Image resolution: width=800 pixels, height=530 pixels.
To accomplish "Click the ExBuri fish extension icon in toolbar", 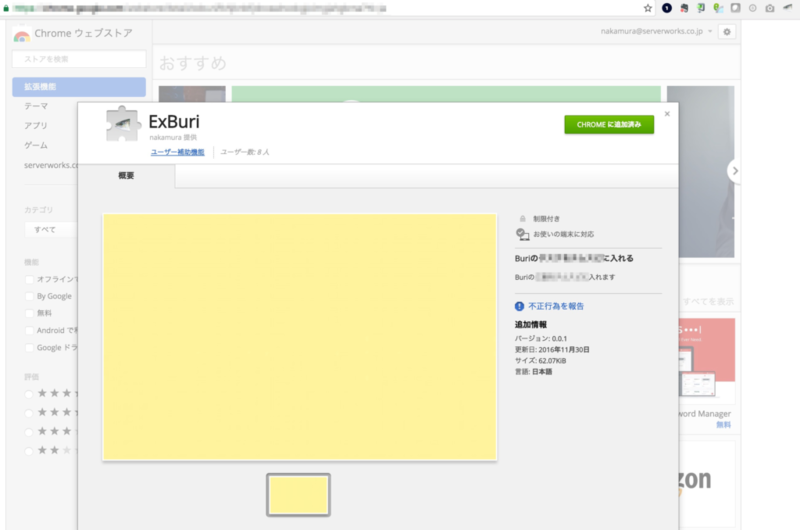I will [x=788, y=7].
